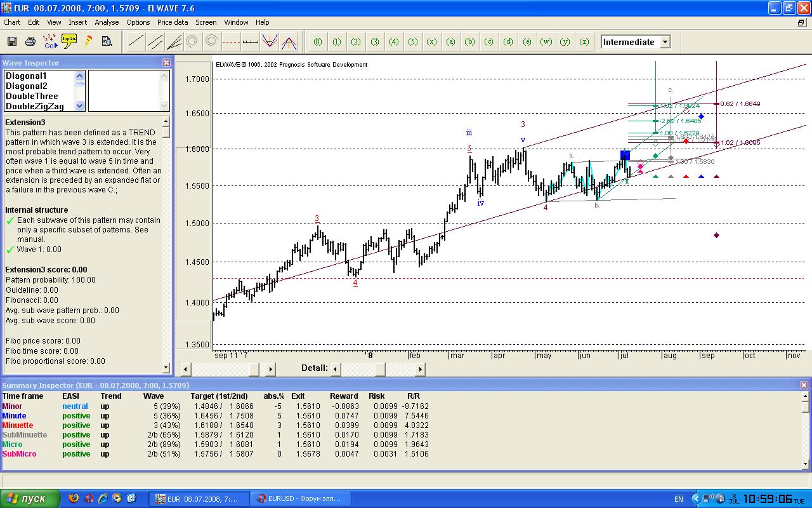Close the Summary Inspector panel
812x508 pixels.
(x=804, y=385)
